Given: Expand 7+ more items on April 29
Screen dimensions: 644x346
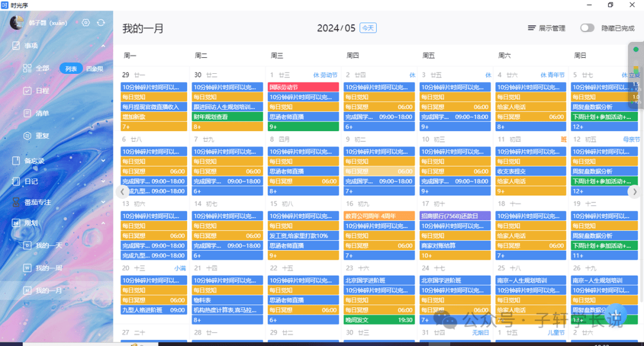Looking at the screenshot, I should pos(154,127).
